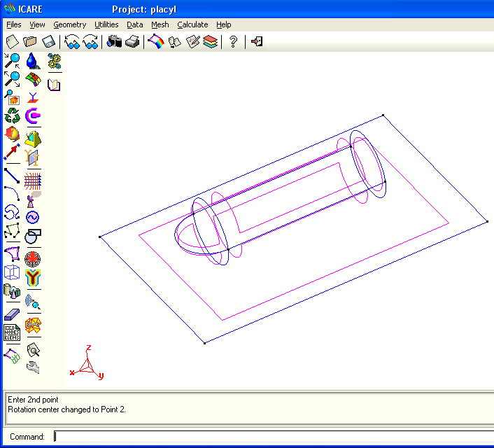Click the red arrow pan icon
494x448 pixels.
point(12,152)
